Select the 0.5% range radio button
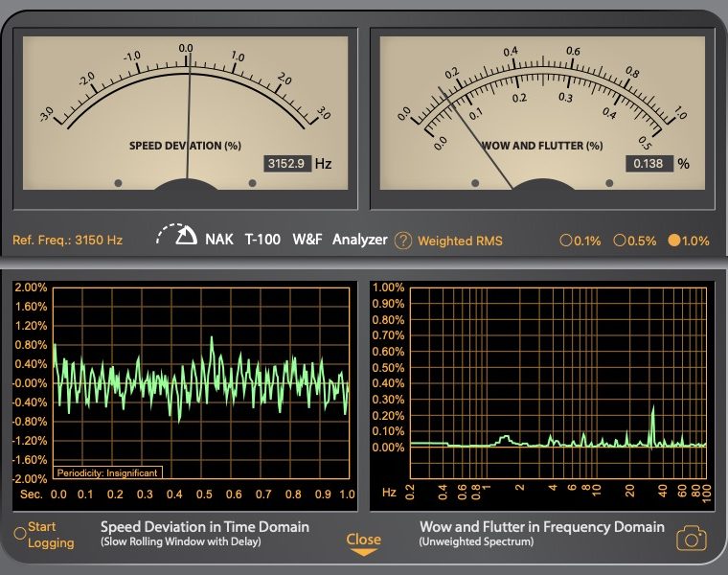 [620, 241]
